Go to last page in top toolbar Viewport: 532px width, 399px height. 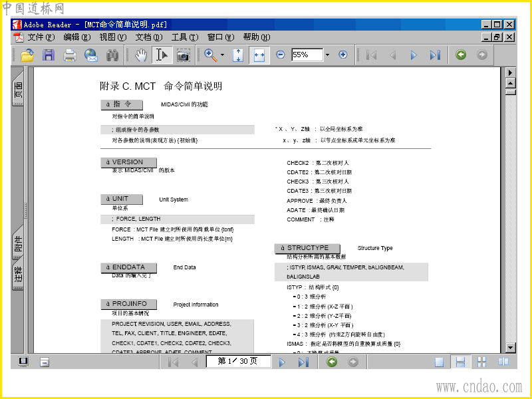click(435, 55)
